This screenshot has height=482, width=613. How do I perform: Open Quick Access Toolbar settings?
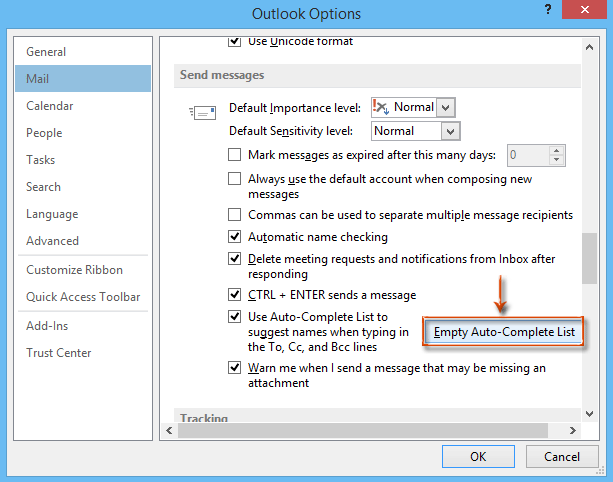click(x=83, y=297)
